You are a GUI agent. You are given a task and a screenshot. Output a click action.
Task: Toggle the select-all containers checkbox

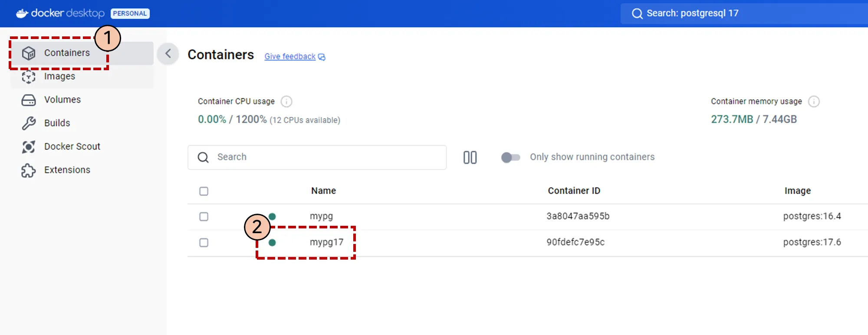pos(204,191)
